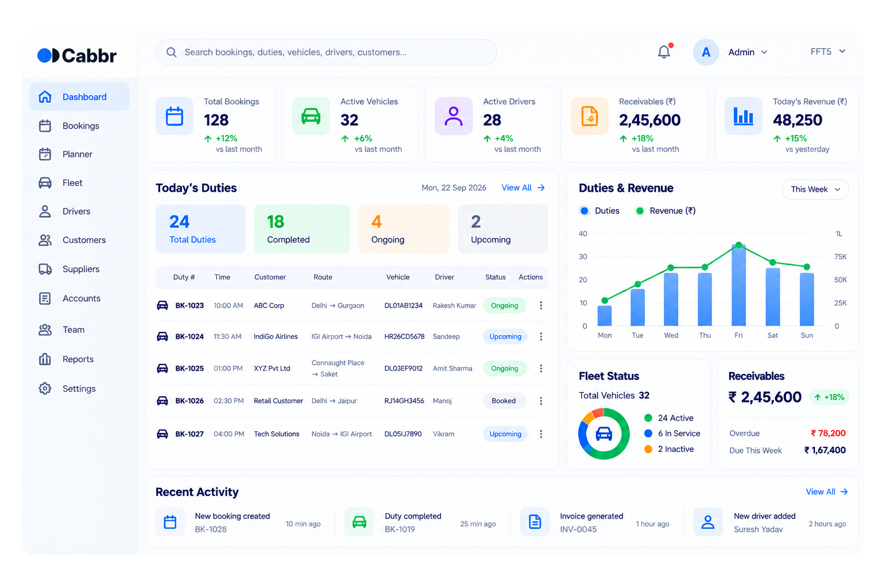Toggle the Duties legend series

[600, 211]
